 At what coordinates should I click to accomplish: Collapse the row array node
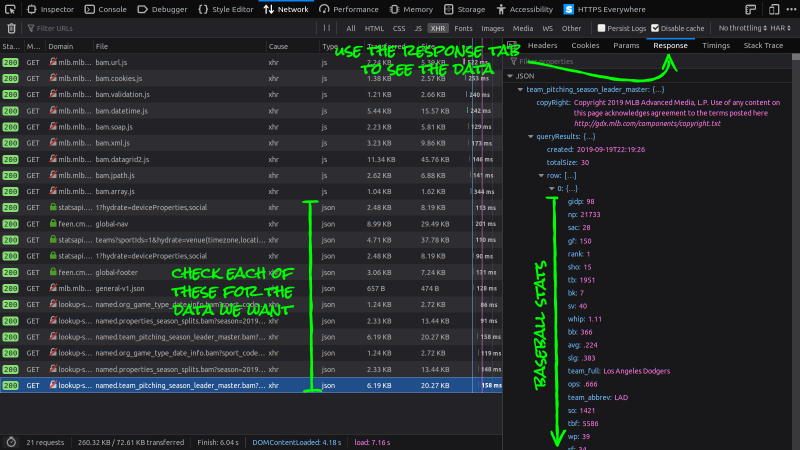541,176
